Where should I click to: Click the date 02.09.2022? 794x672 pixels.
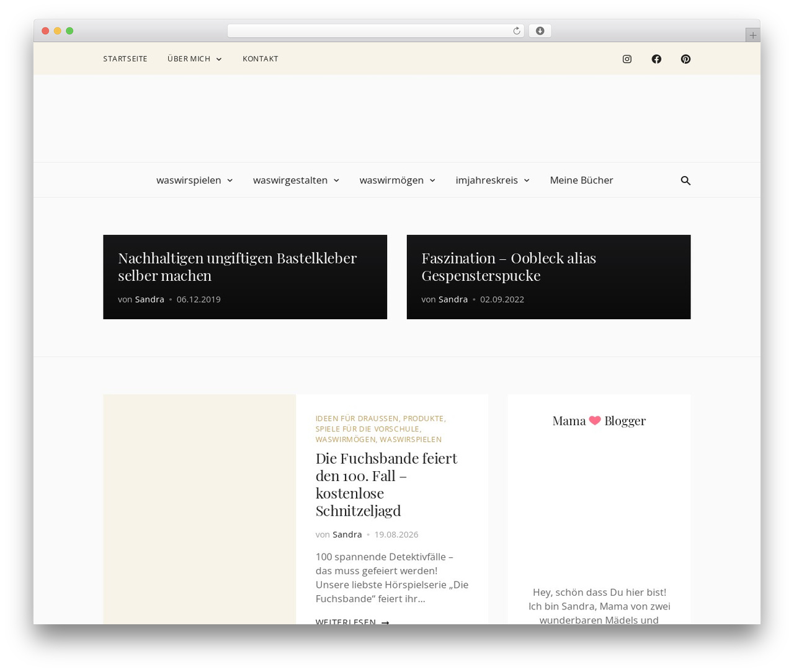pyautogui.click(x=502, y=299)
